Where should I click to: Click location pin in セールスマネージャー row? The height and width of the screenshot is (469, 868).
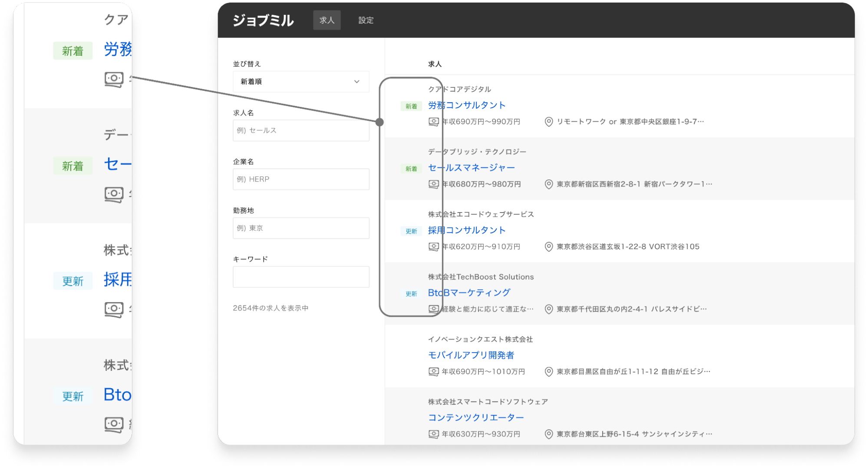coord(549,184)
